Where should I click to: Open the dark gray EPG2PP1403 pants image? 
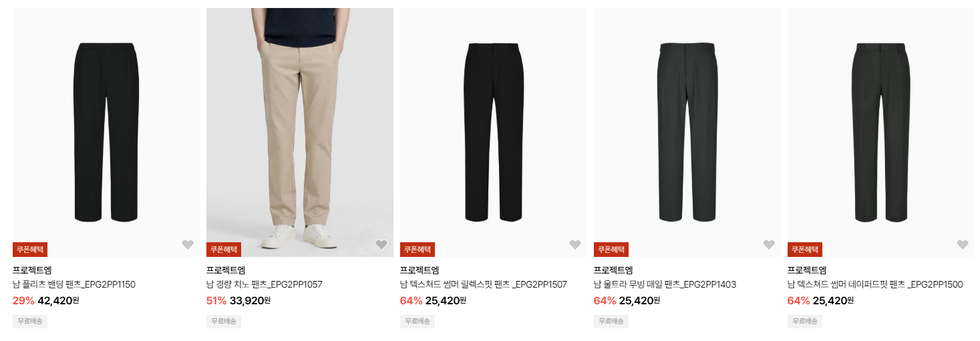(x=687, y=132)
